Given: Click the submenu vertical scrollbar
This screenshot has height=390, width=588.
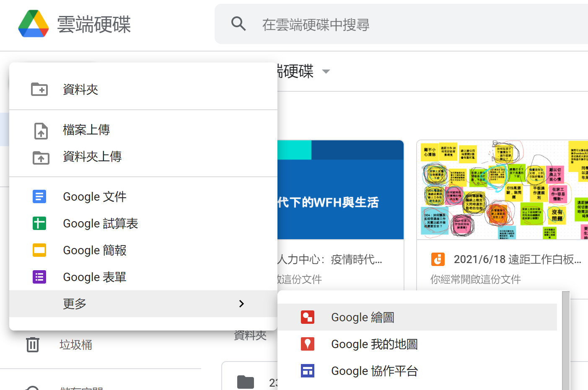Looking at the screenshot, I should tap(566, 340).
